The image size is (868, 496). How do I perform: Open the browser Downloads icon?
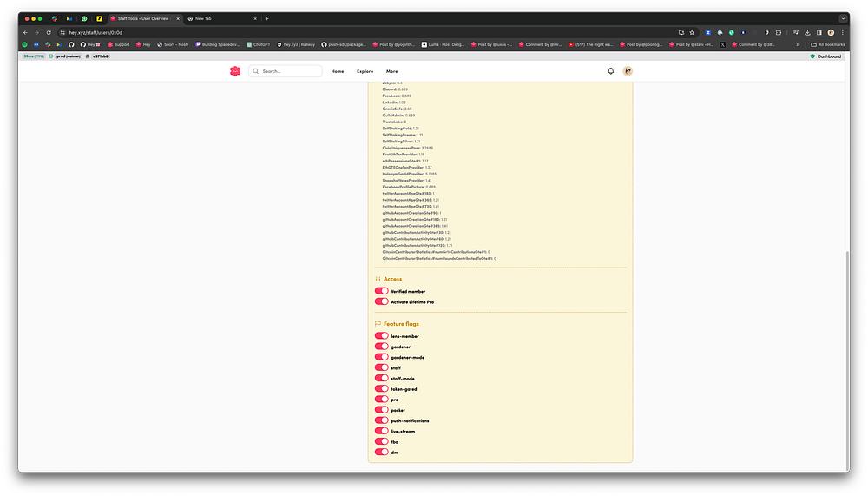click(807, 33)
